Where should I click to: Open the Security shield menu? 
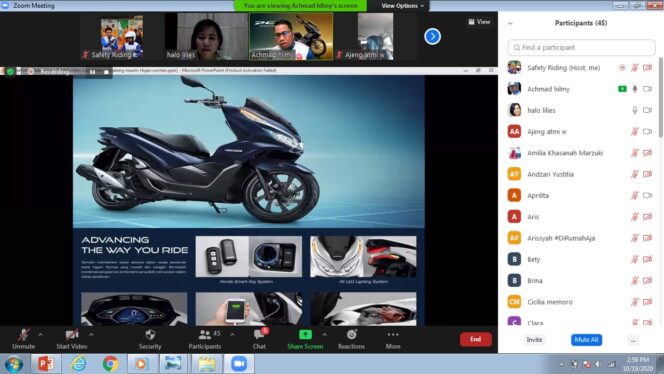point(150,339)
